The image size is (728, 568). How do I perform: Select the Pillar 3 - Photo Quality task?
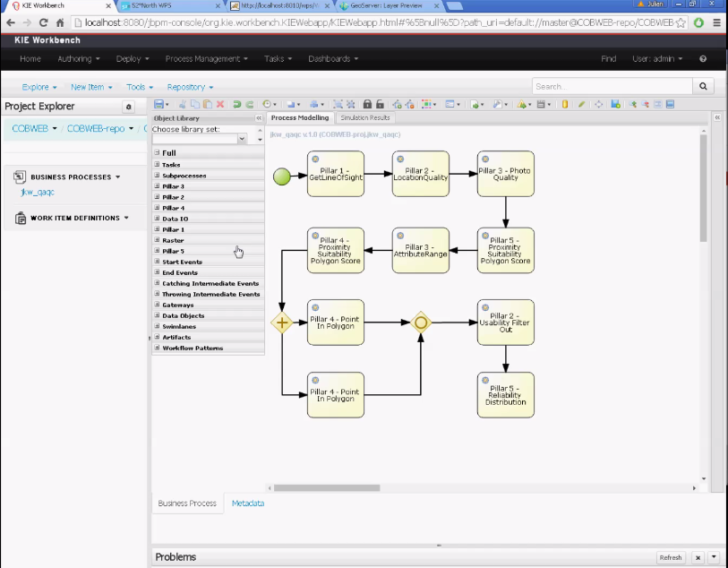pyautogui.click(x=506, y=174)
